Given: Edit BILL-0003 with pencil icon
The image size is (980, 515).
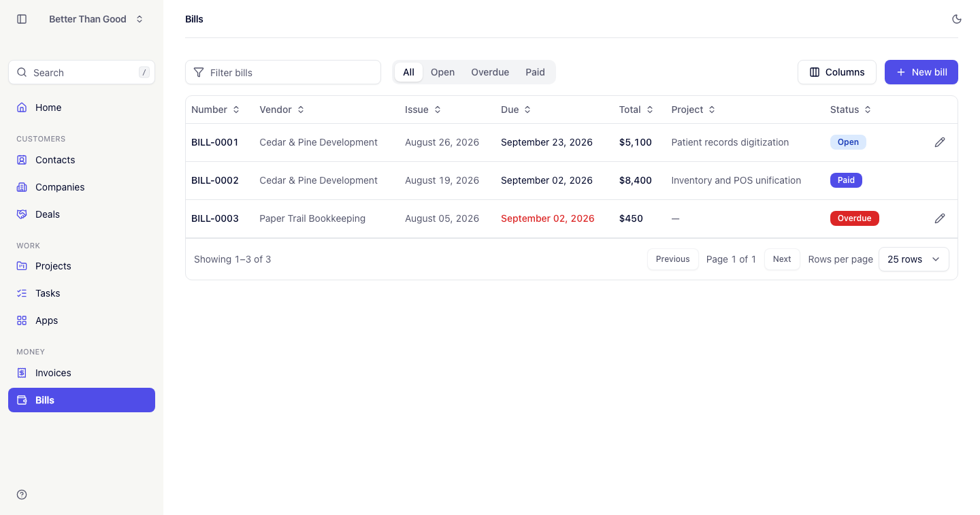Looking at the screenshot, I should click(x=940, y=218).
